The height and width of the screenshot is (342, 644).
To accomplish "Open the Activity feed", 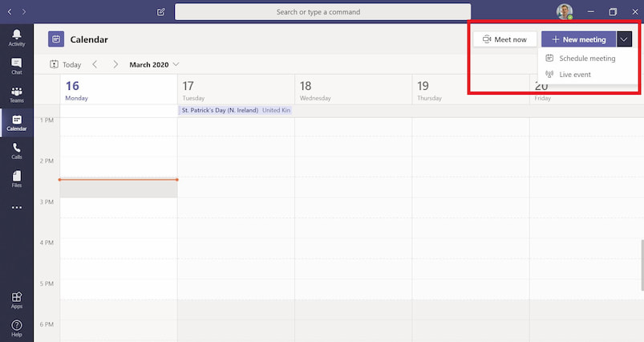I will pos(16,38).
